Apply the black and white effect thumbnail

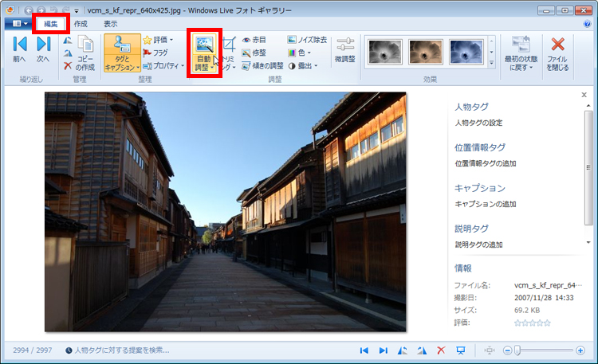(x=385, y=52)
